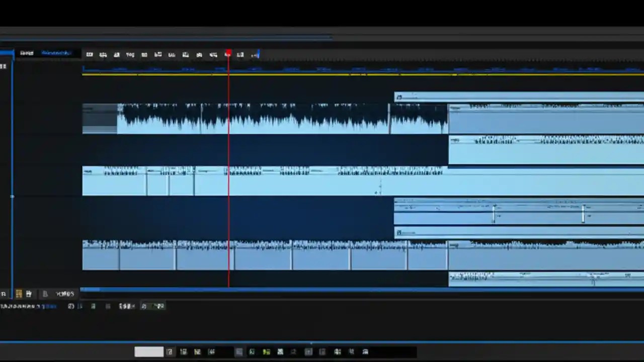Image resolution: width=644 pixels, height=362 pixels.
Task: Expand the track options on the left panel
Action: (12, 197)
